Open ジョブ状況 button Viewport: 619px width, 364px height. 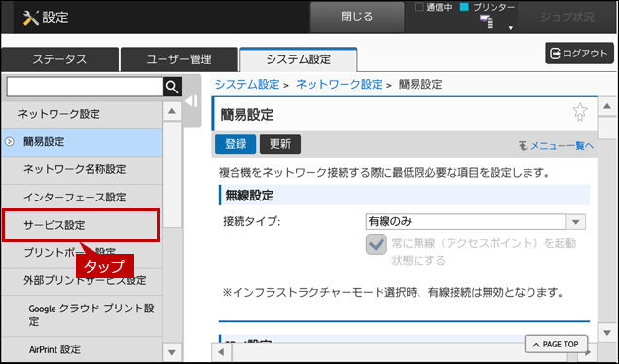point(566,17)
